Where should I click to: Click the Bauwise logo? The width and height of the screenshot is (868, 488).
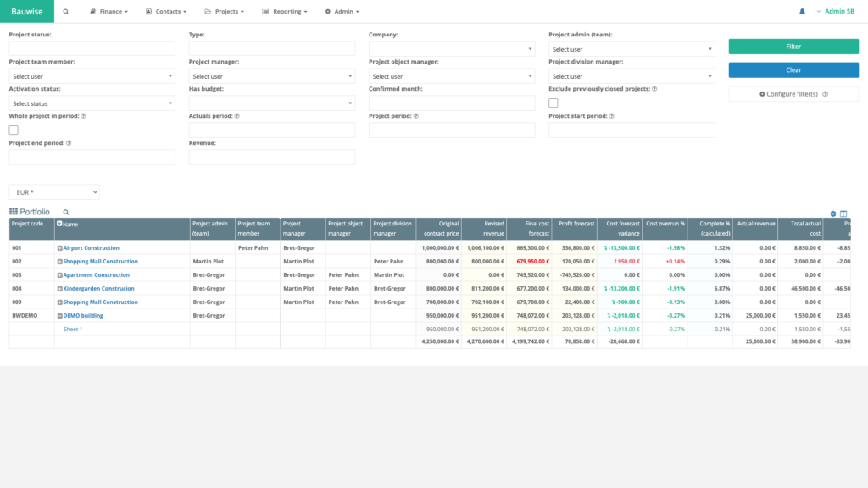[x=27, y=12]
